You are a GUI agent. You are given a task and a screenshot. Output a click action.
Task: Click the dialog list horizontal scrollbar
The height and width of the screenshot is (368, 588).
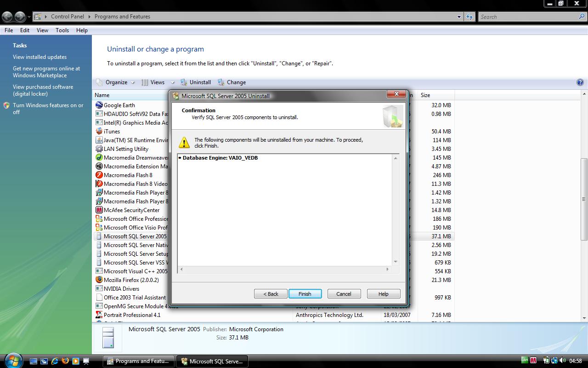[284, 269]
